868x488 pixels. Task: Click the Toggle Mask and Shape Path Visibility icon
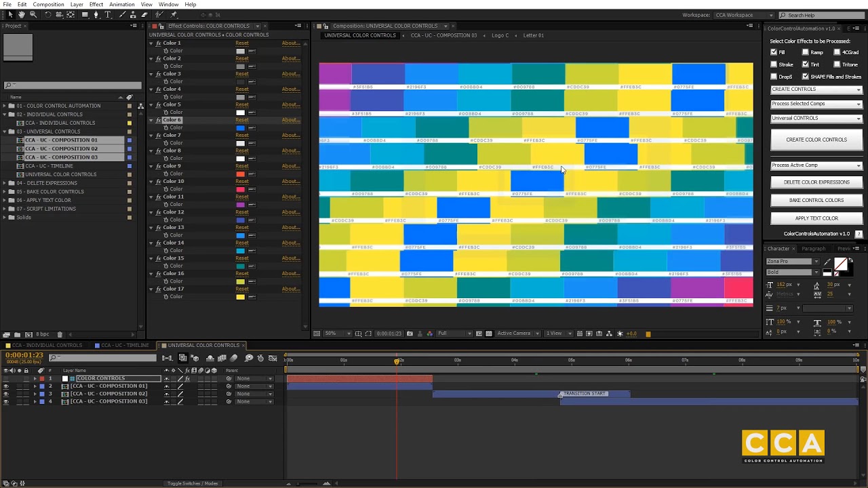pyautogui.click(x=368, y=333)
